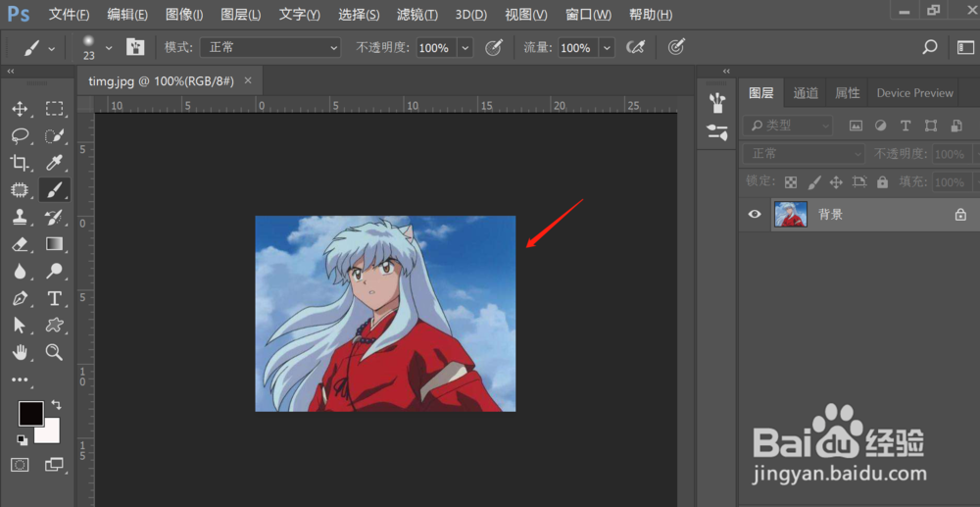
Task: Open the flow slider dropdown arrow
Action: click(607, 47)
